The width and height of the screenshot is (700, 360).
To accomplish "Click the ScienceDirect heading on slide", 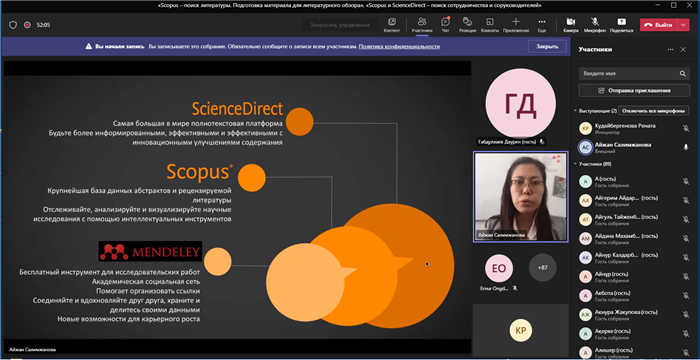I will pyautogui.click(x=238, y=109).
